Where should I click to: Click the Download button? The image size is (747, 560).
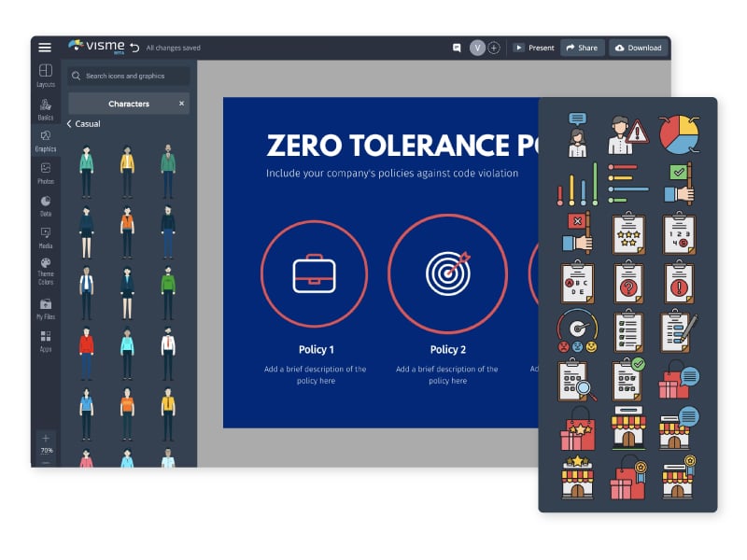pyautogui.click(x=639, y=48)
